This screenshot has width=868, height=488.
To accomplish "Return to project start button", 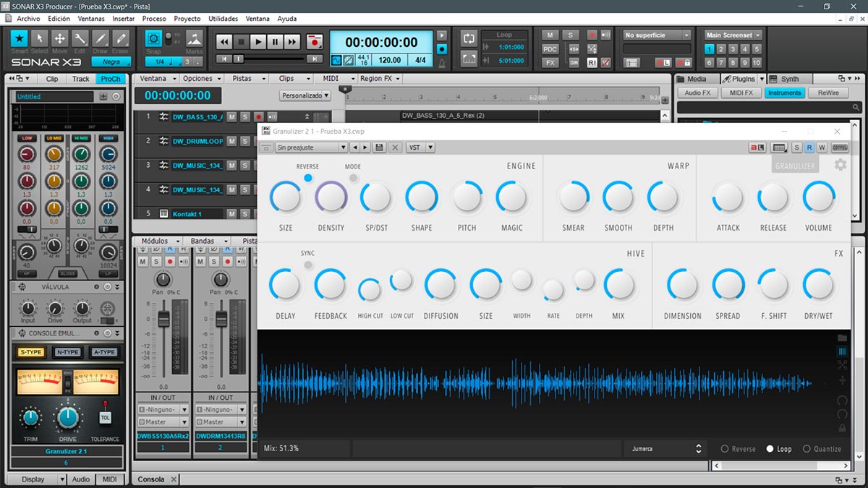I will point(224,59).
